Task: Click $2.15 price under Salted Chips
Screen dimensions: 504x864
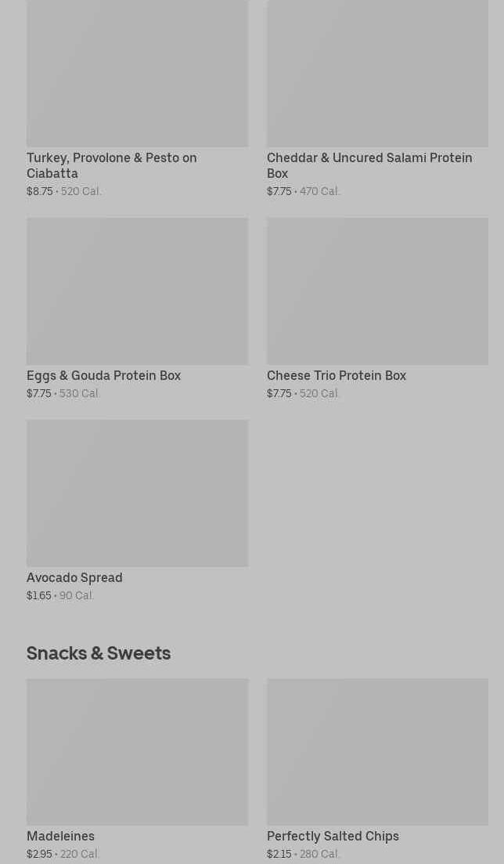Action: tap(279, 855)
